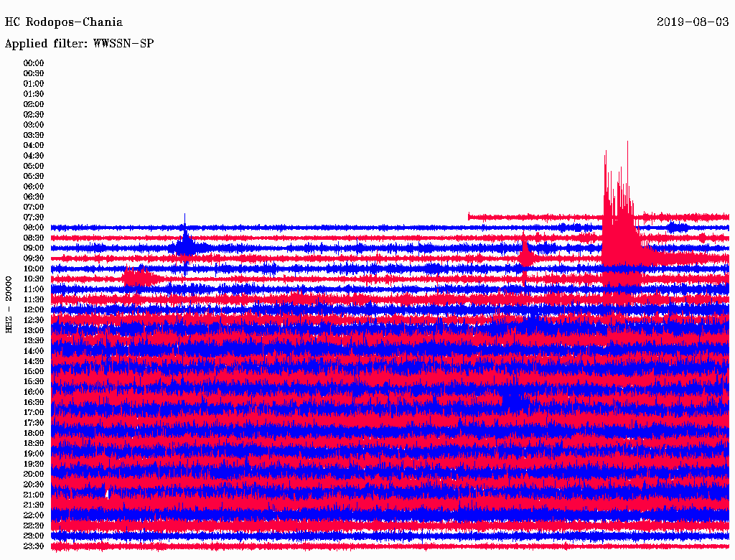Click the '01:00' time label
The height and width of the screenshot is (560, 735).
(x=34, y=83)
